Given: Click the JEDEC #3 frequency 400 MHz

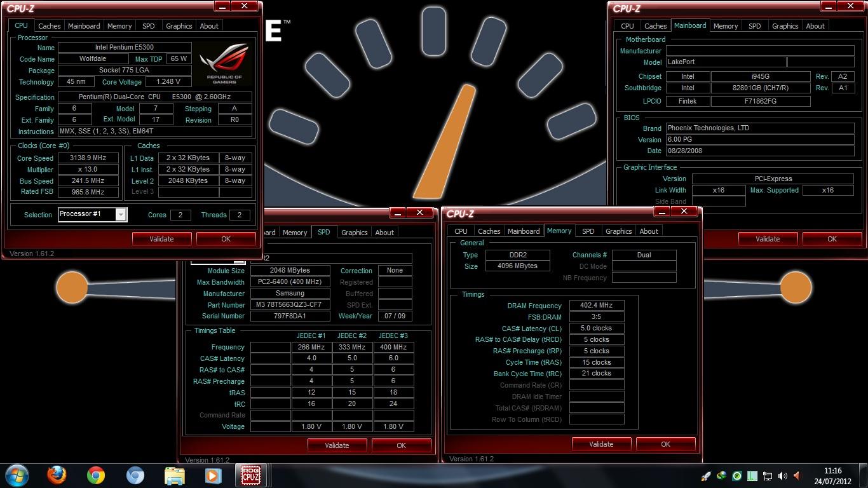Looking at the screenshot, I should (x=393, y=348).
